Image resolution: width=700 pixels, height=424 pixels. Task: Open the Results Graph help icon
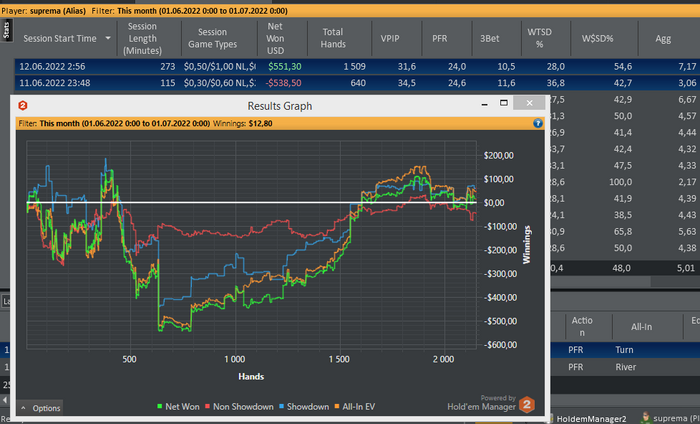pyautogui.click(x=538, y=123)
